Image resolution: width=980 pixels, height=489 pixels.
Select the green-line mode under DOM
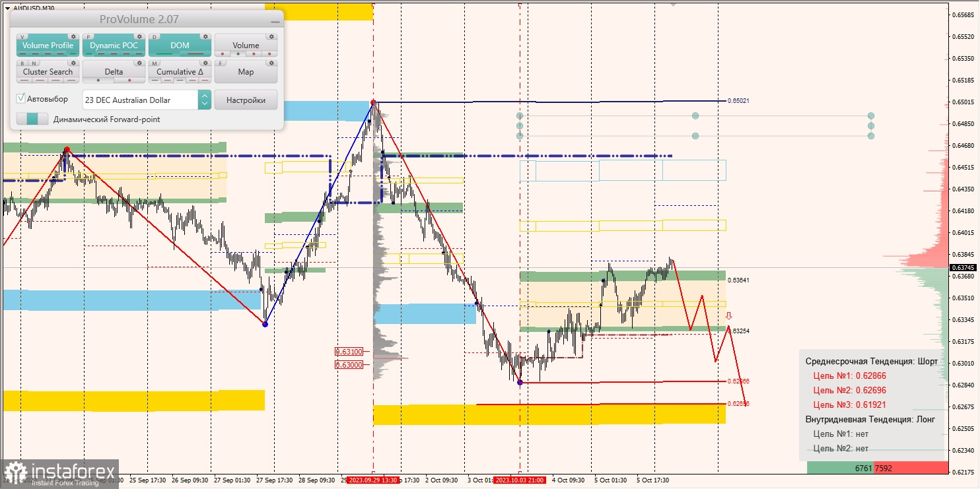(164, 53)
